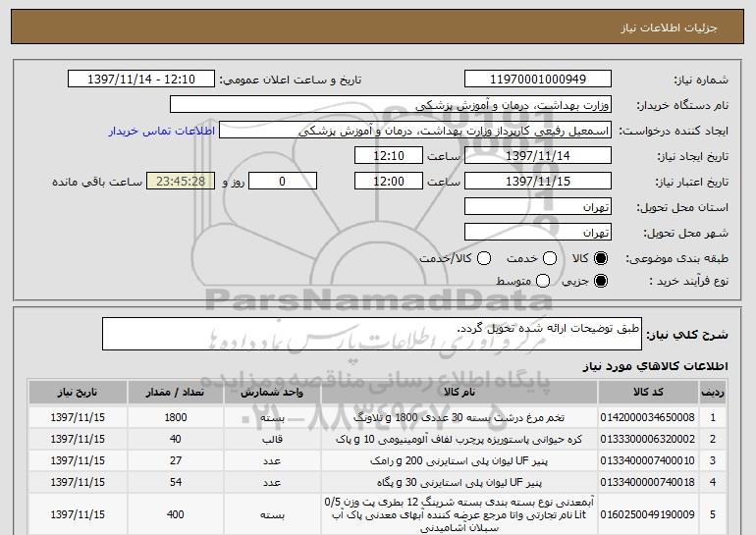Click the validity date field 1397/11/15
The width and height of the screenshot is (756, 535).
pyautogui.click(x=538, y=182)
